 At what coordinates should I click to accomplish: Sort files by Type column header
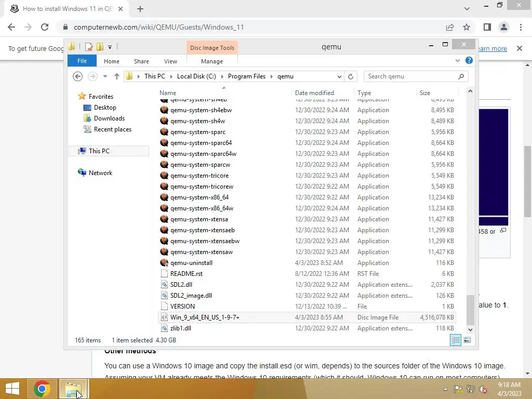coord(385,92)
